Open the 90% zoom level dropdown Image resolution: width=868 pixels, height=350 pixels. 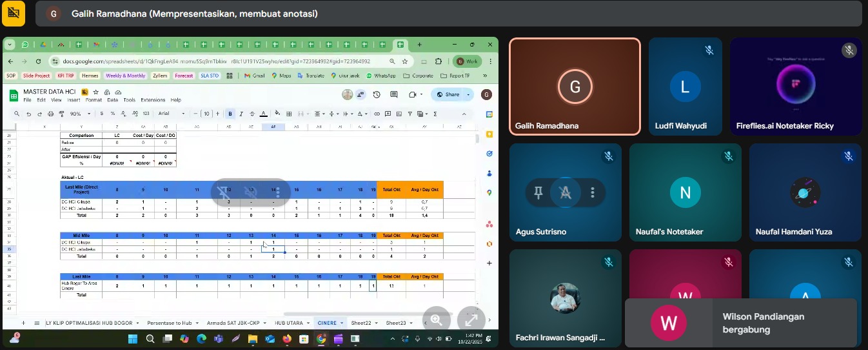coord(79,114)
